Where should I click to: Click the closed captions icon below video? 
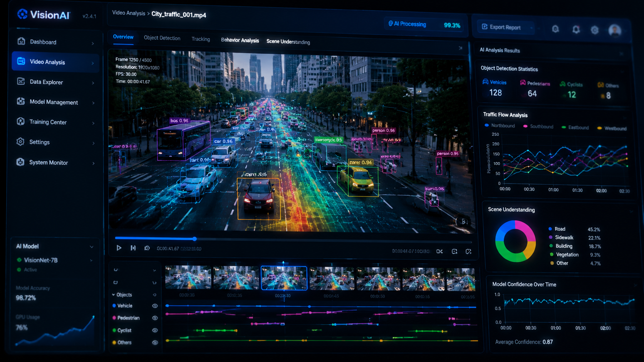pyautogui.click(x=439, y=251)
